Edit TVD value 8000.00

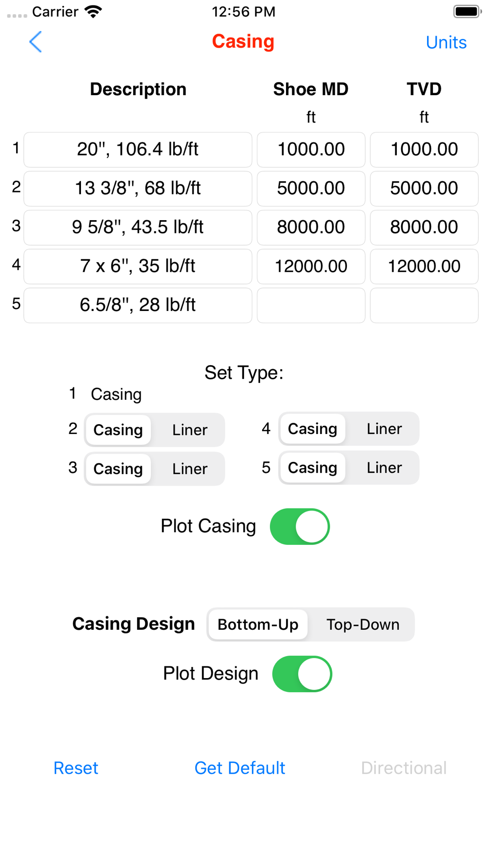point(424,227)
